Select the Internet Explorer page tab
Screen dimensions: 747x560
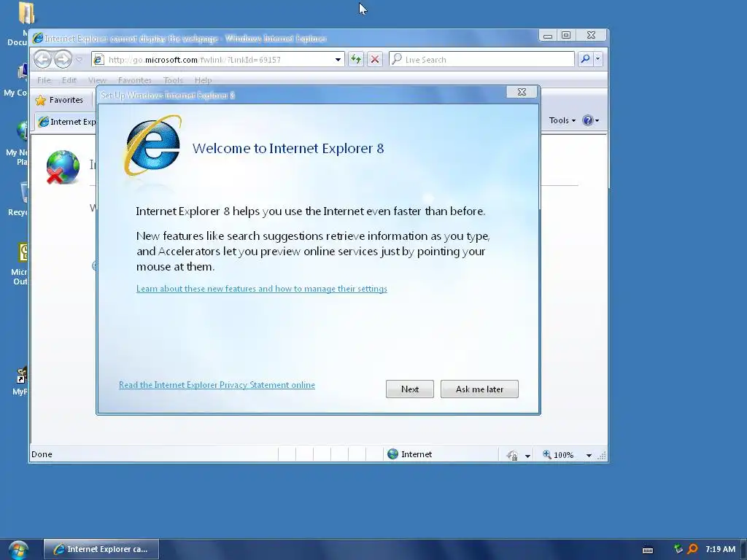66,122
